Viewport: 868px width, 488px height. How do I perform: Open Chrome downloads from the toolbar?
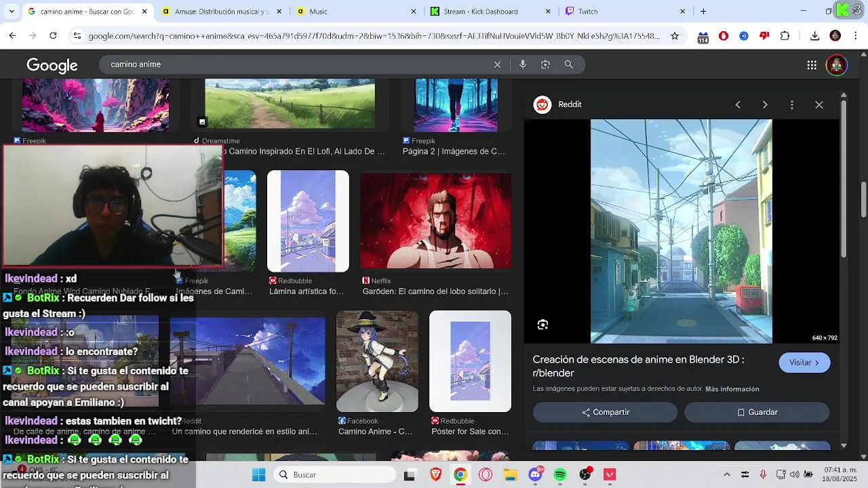pos(815,36)
